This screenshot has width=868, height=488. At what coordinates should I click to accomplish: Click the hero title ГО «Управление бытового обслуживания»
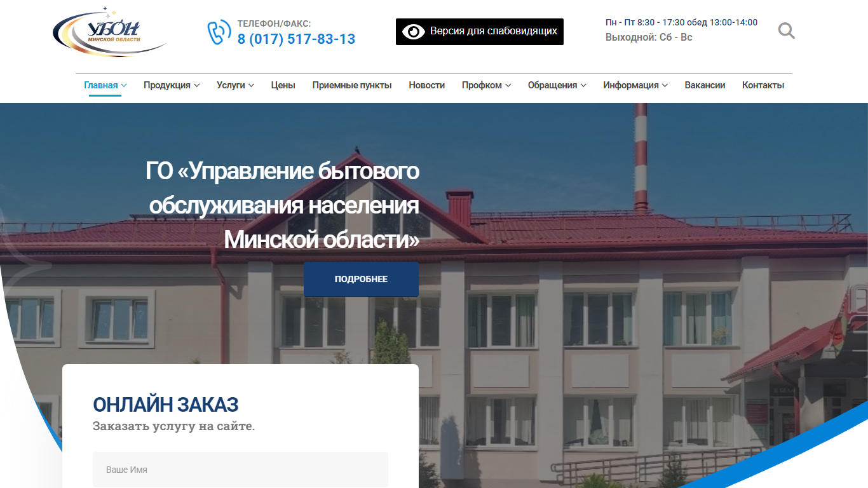pos(283,205)
